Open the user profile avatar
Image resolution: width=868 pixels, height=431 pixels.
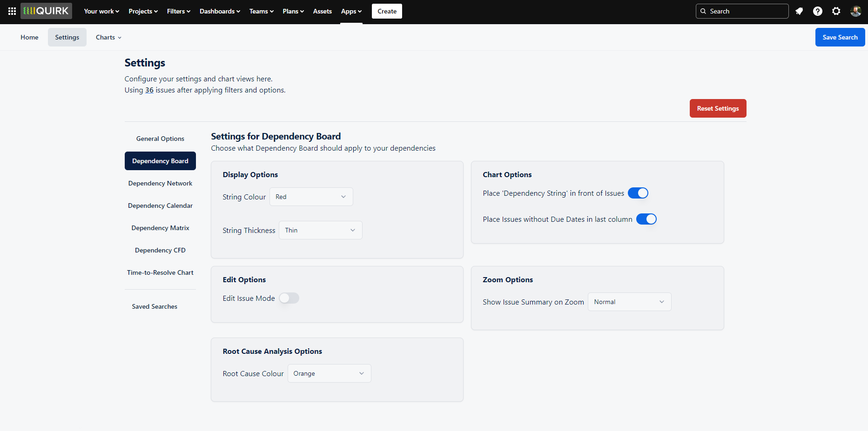click(x=855, y=11)
